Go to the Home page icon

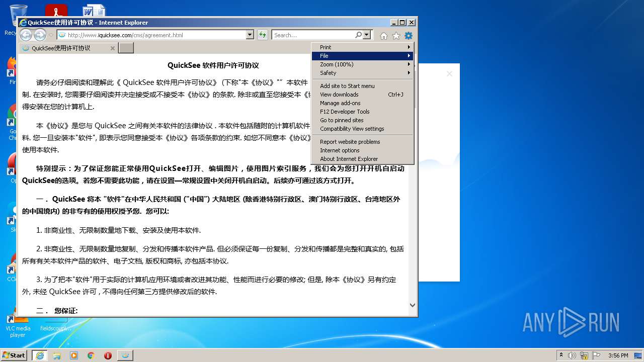point(384,36)
